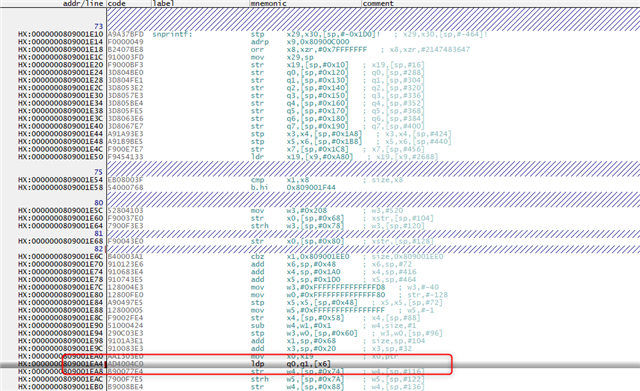Click opcode B9008BE4
Viewport: 640px width, 391px height.
click(126, 387)
